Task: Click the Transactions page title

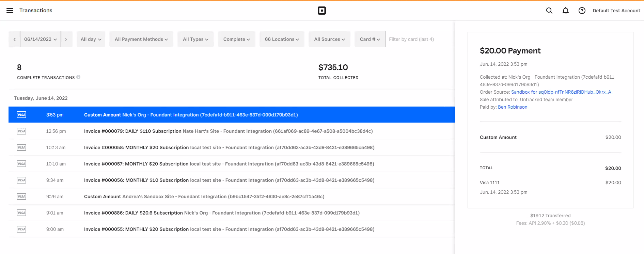Action: click(36, 11)
